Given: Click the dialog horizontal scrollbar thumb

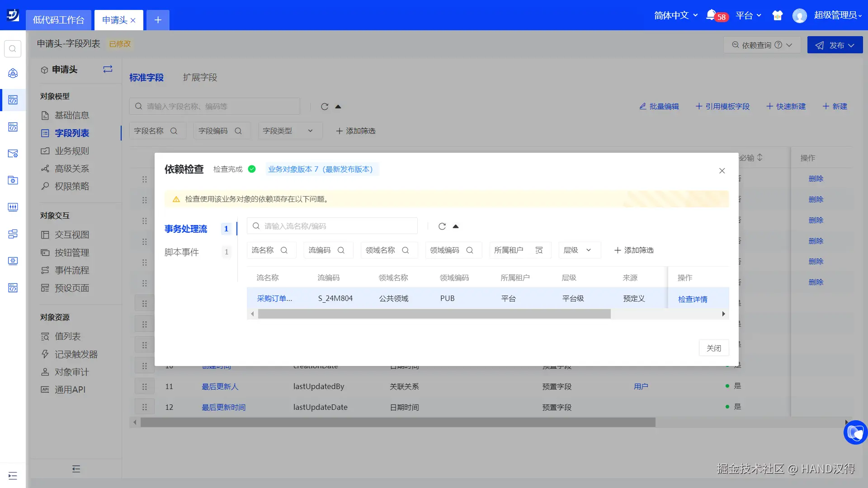Looking at the screenshot, I should (x=434, y=314).
